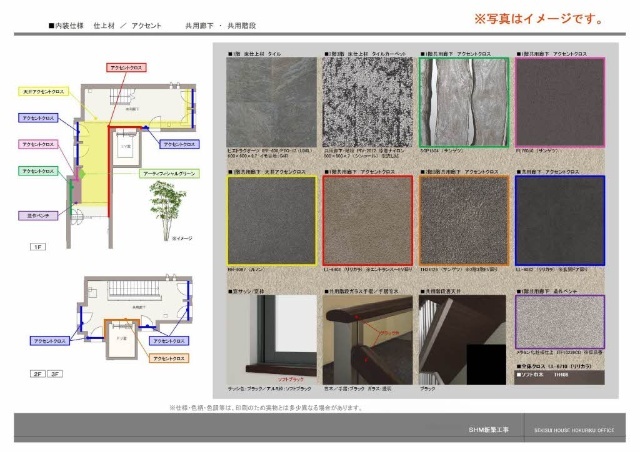The height and width of the screenshot is (452, 640).
Task: Click the SEKISUI HOUSE HOKURIKU OFFICE footer text
Action: point(574,430)
